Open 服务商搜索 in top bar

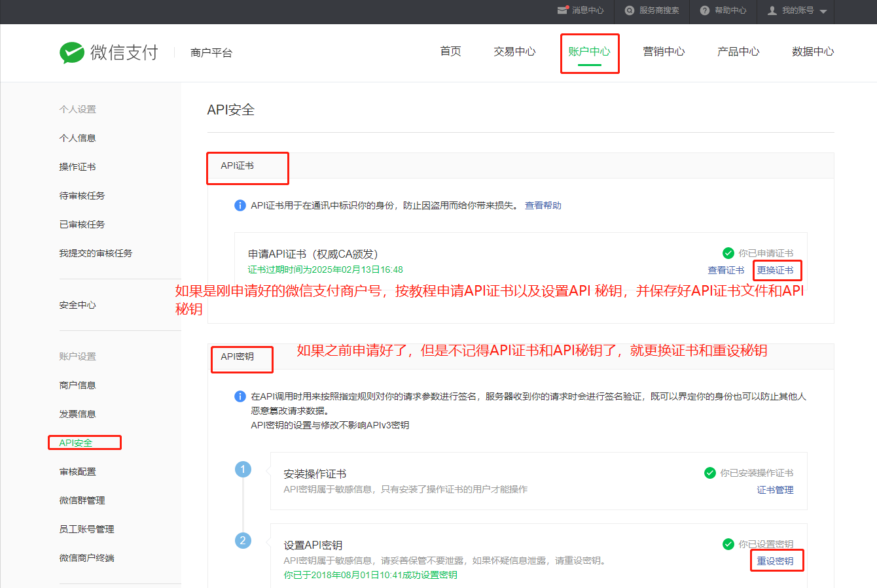coord(659,10)
